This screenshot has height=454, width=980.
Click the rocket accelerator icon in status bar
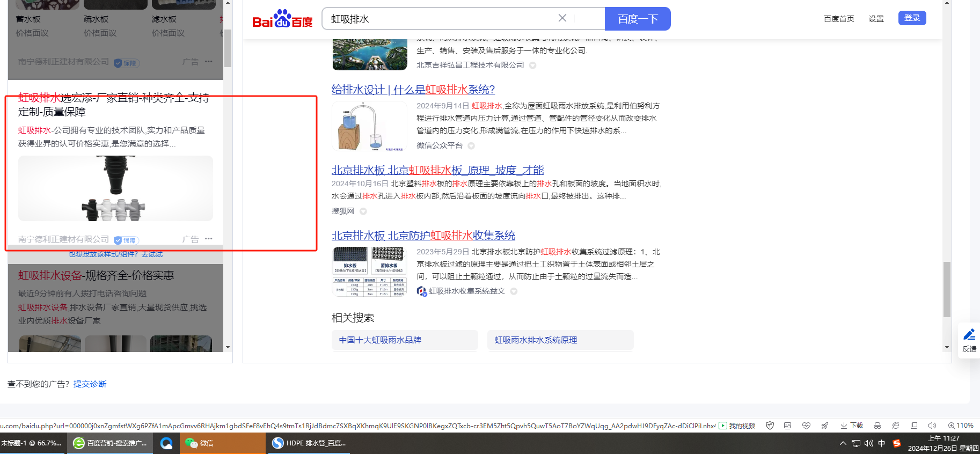825,426
